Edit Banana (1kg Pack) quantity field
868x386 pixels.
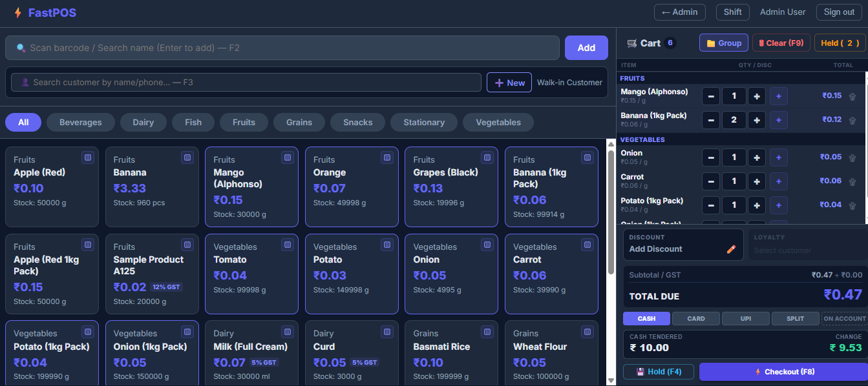point(734,120)
